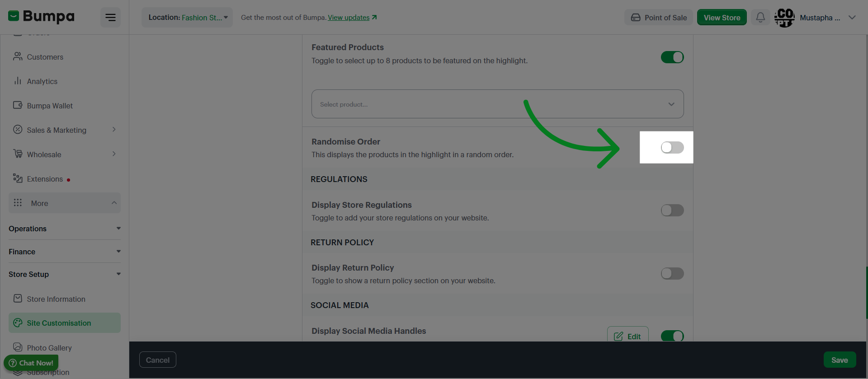This screenshot has height=379, width=868.
Task: Enable the Randomise Order toggle
Action: 672,148
